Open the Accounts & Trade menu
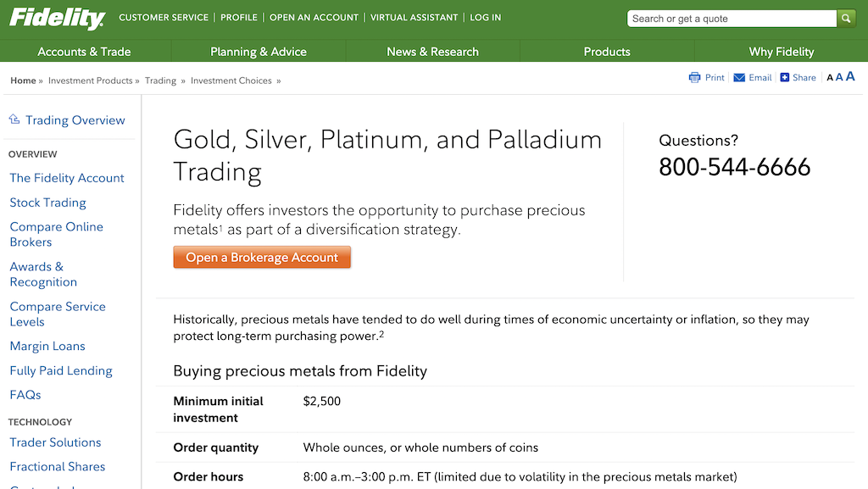The image size is (868, 489). 84,52
